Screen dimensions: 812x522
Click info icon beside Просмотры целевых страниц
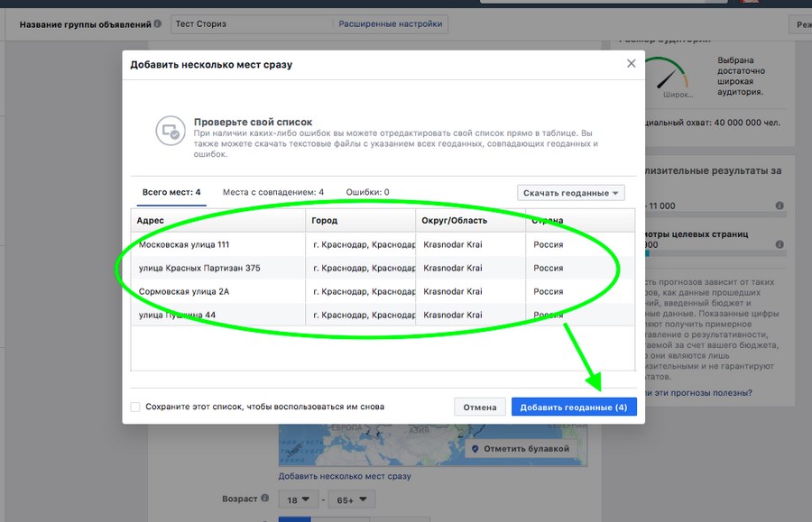point(780,244)
